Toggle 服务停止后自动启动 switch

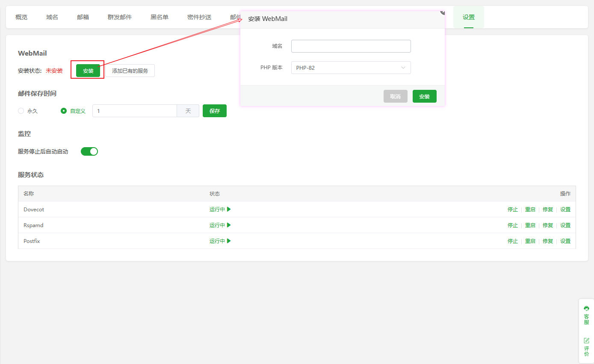pos(89,151)
